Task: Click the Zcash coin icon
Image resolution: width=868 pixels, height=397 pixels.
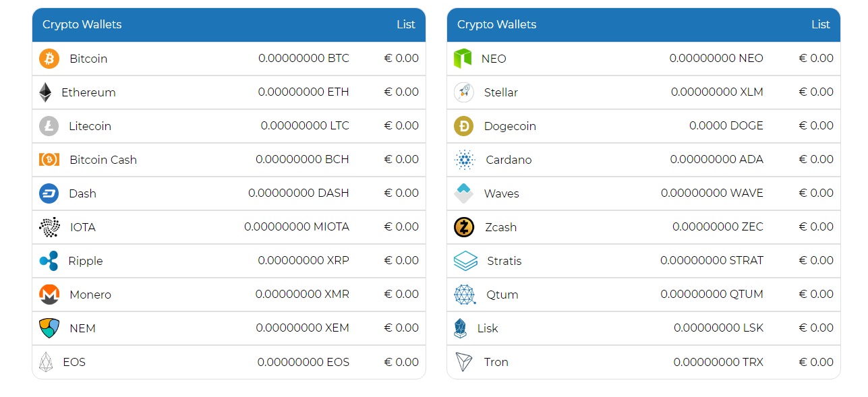Action: [x=464, y=227]
